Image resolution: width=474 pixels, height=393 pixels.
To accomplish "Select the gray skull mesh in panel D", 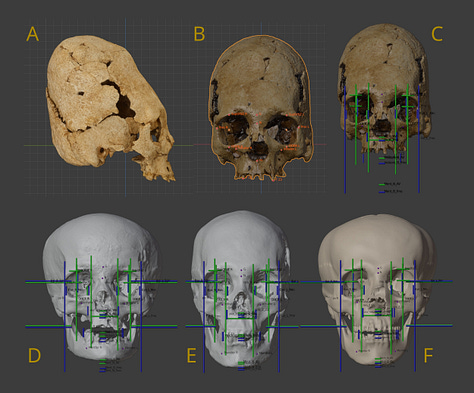I will click(102, 286).
